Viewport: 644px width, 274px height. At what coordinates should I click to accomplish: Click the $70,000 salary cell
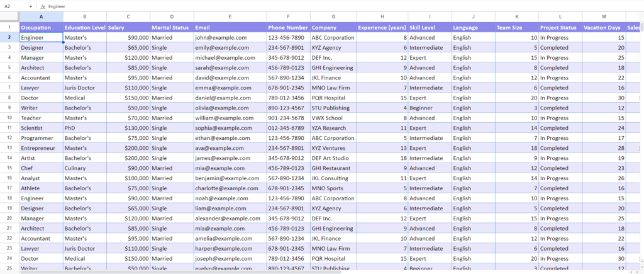(x=128, y=118)
